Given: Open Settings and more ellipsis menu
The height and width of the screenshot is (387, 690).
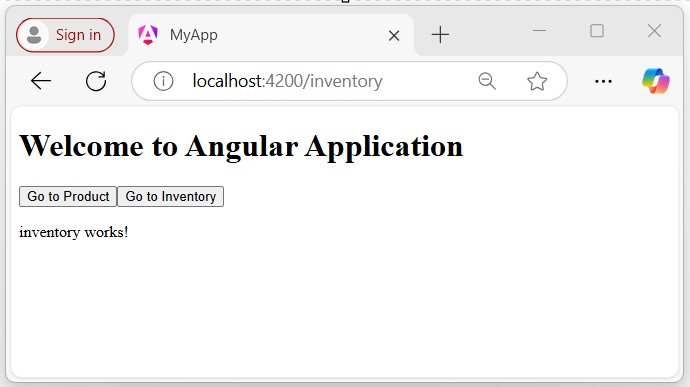Looking at the screenshot, I should click(603, 81).
